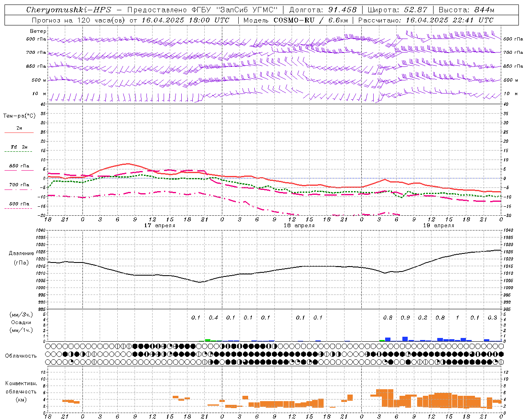525x420 pixels.
Task: Select the '850 гПа' temperature legend label
Action: pyautogui.click(x=19, y=166)
